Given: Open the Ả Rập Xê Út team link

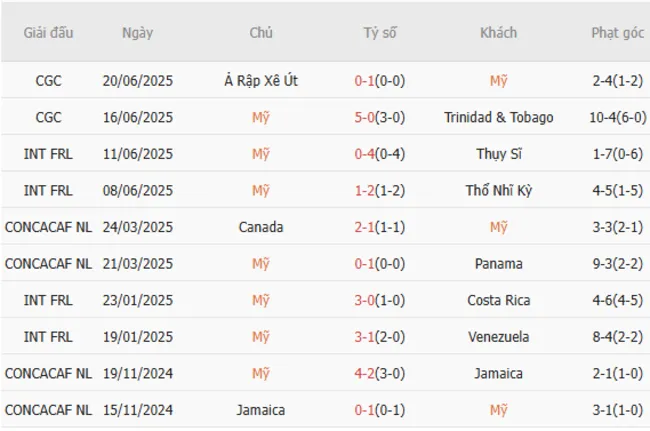Looking at the screenshot, I should tap(261, 81).
